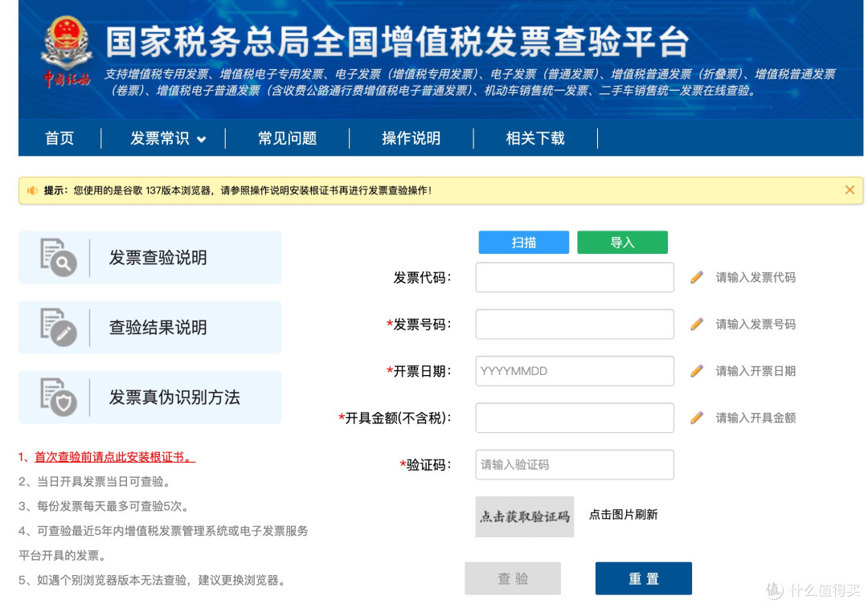
Task: Click the speaker icon in yellow notice bar
Action: pyautogui.click(x=32, y=190)
